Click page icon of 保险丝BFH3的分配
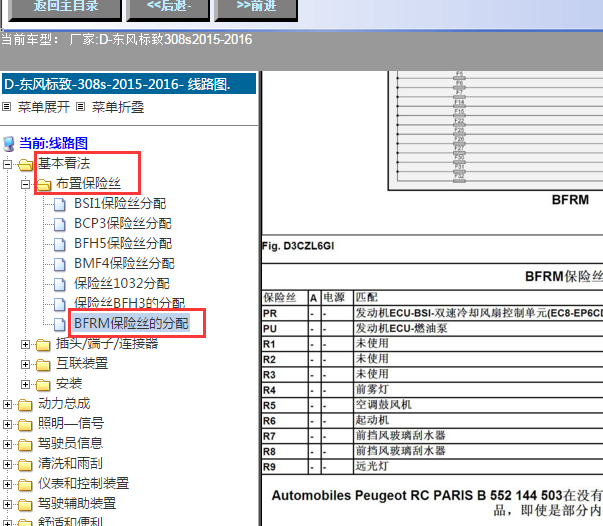The height and width of the screenshot is (526, 603). click(60, 304)
